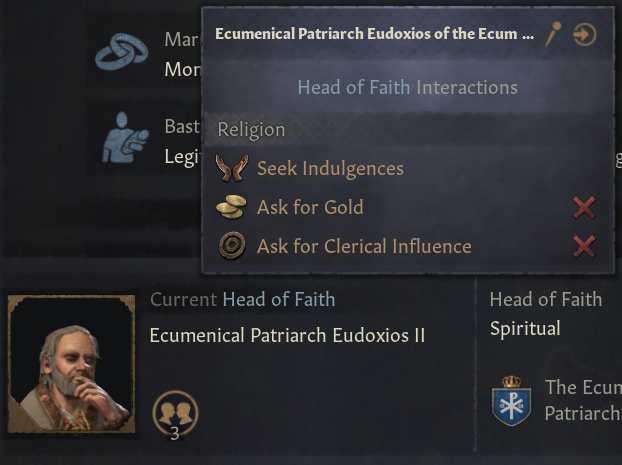Click the Spiritual head of faith doctrine
This screenshot has width=622, height=465.
(x=525, y=328)
